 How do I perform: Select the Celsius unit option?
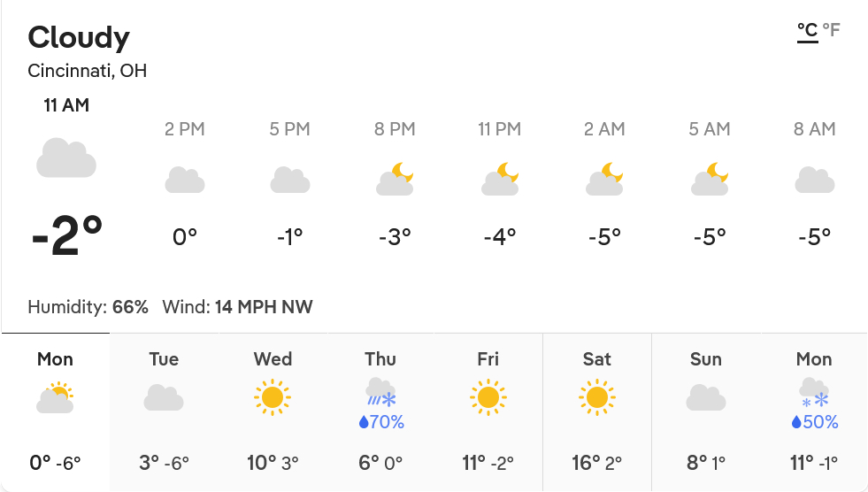pyautogui.click(x=807, y=31)
